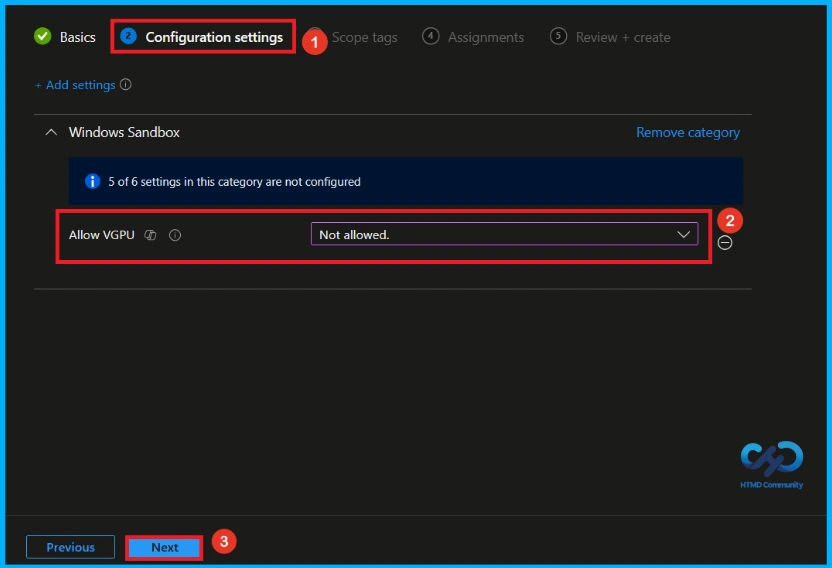Select the Configuration settings step
Viewport: 832px width, 568px height.
(x=202, y=37)
